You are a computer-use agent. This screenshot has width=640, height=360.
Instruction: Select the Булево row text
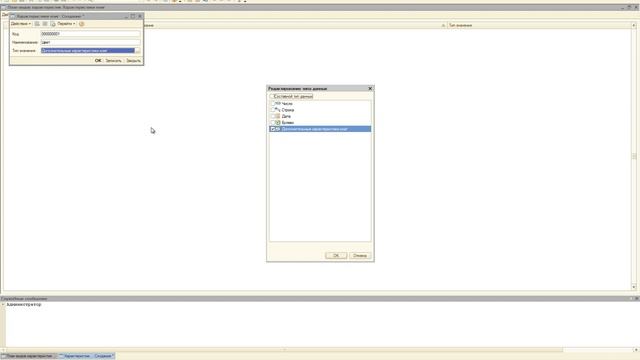pyautogui.click(x=288, y=122)
